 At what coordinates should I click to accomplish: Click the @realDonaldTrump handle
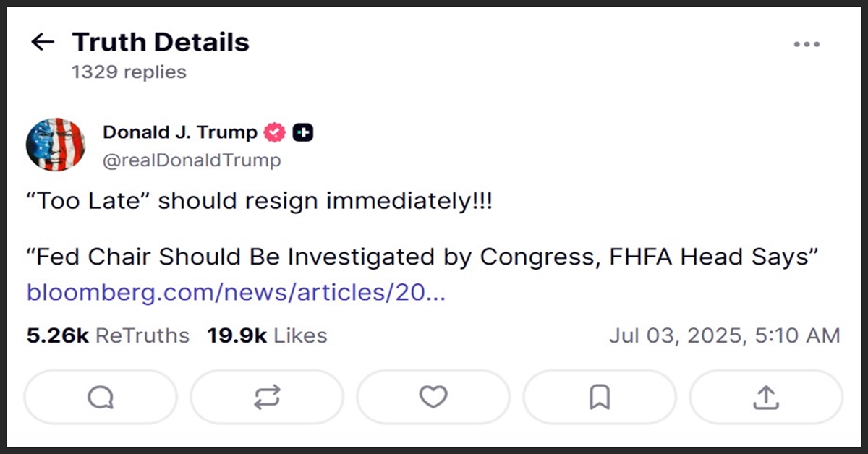192,160
